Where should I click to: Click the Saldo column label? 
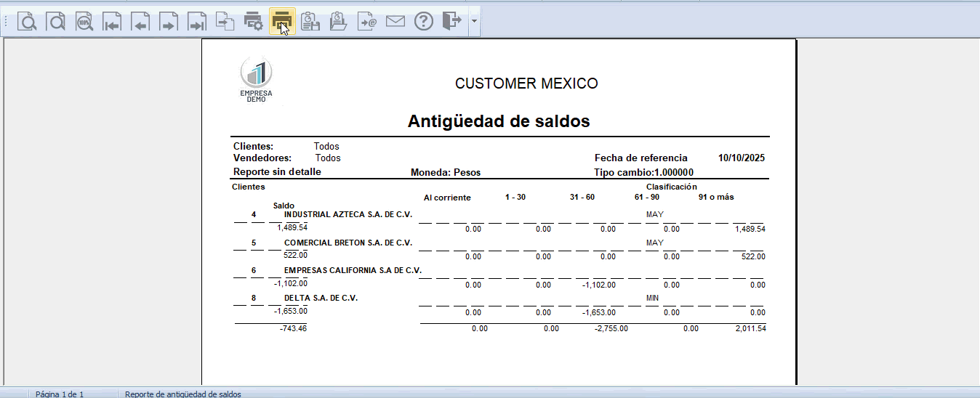(284, 206)
